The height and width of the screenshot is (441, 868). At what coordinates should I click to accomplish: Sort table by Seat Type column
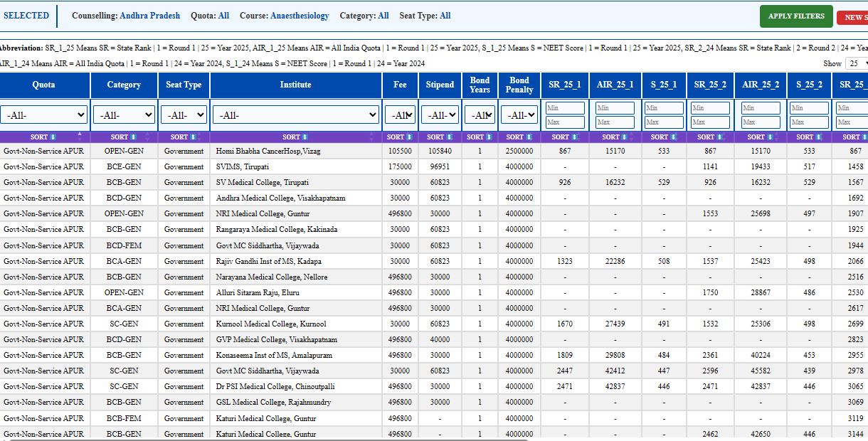(x=184, y=137)
